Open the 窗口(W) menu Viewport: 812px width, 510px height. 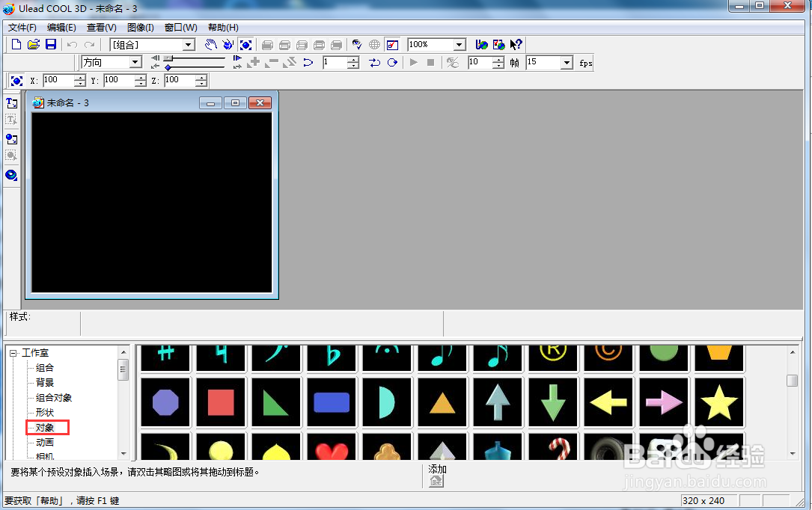pyautogui.click(x=180, y=28)
